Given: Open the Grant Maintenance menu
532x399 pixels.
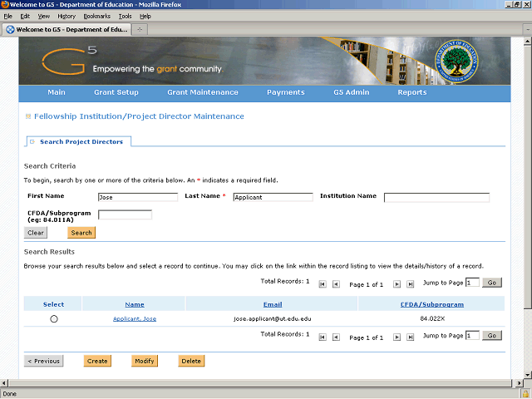Looking at the screenshot, I should (203, 92).
